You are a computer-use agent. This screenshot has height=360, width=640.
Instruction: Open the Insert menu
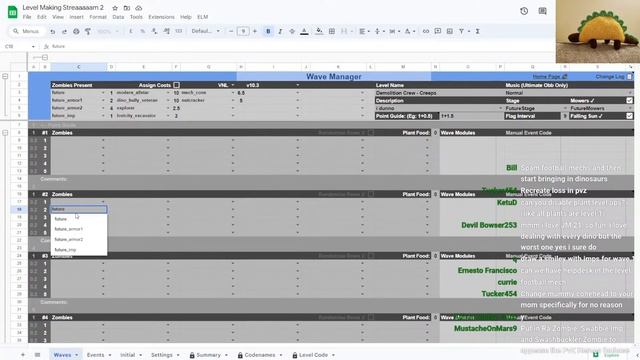[76, 17]
